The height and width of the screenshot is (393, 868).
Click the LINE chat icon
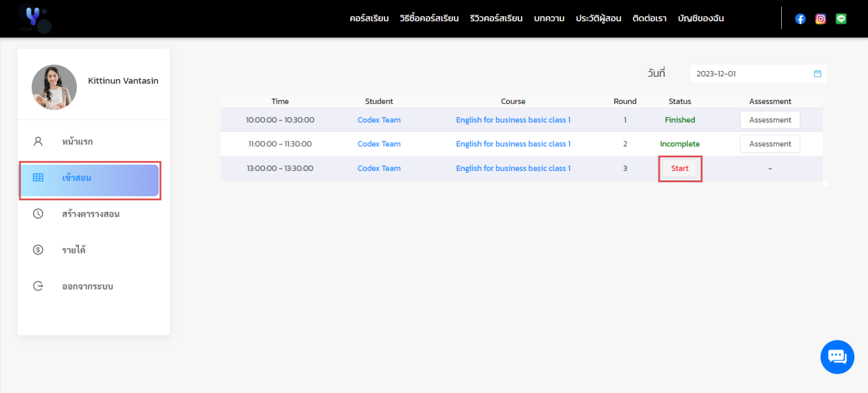pos(841,19)
